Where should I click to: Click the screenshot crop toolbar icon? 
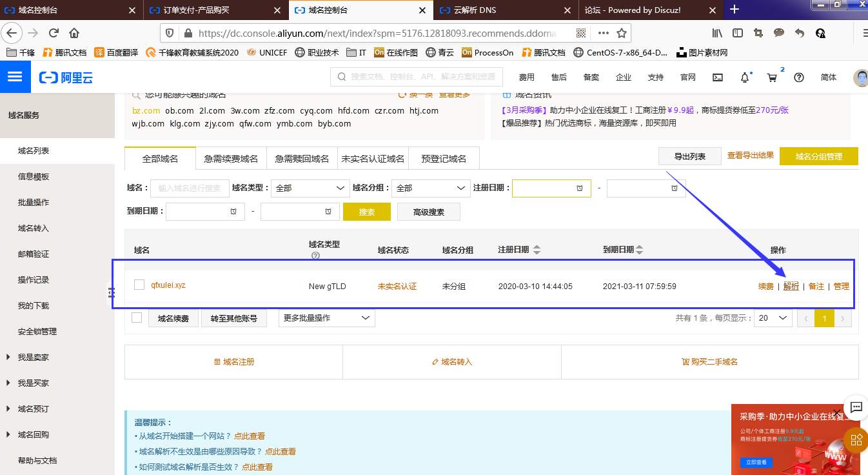(x=758, y=33)
